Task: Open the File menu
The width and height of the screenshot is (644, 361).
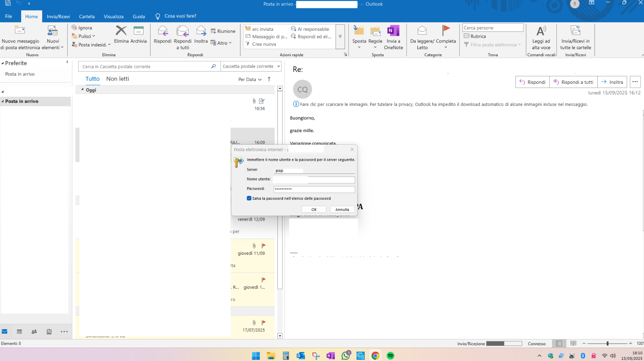Action: [9, 16]
